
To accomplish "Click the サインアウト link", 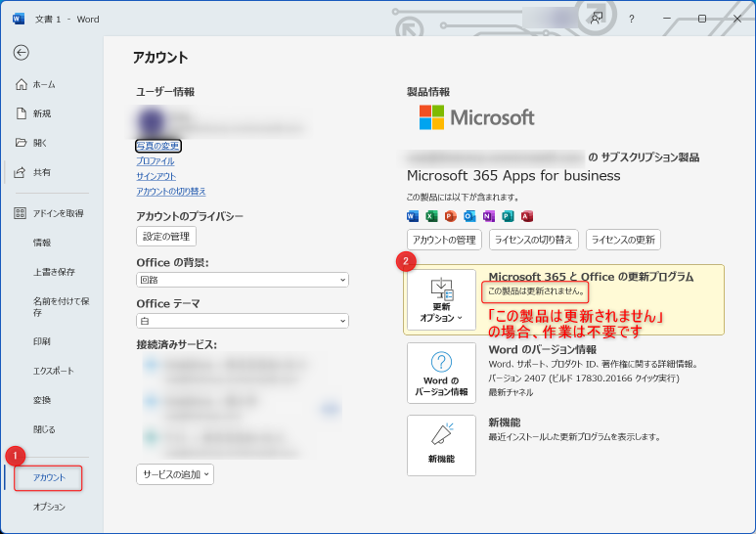I will point(156,176).
